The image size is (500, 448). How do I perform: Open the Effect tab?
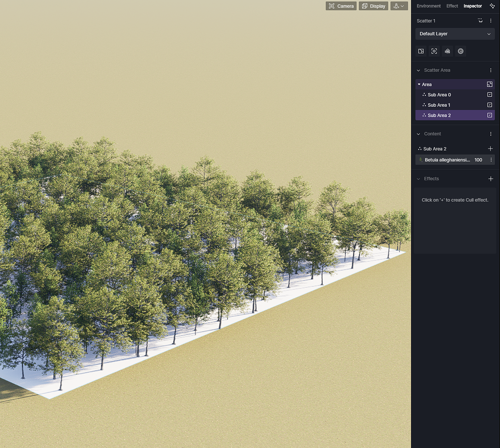(452, 6)
